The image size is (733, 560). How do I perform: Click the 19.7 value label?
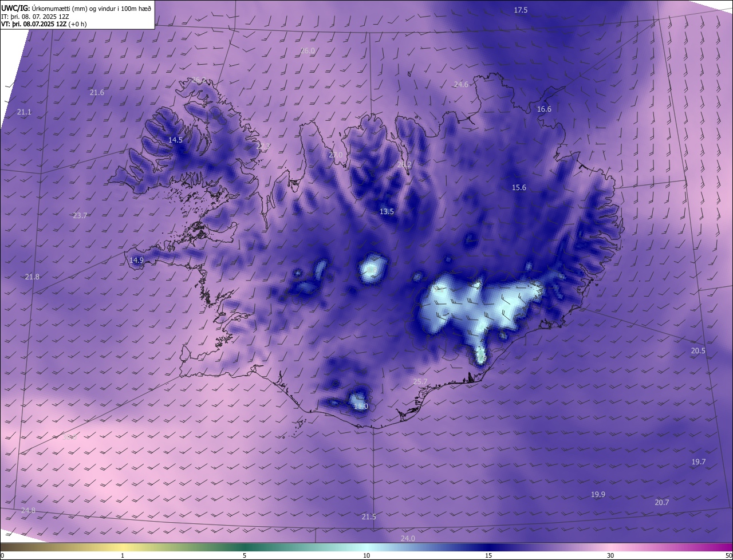click(699, 462)
